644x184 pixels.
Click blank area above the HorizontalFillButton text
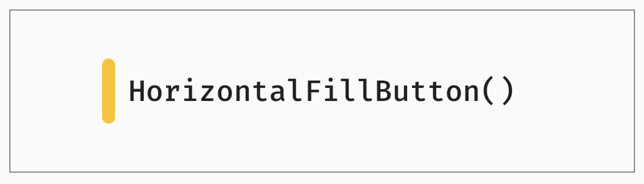click(321, 43)
